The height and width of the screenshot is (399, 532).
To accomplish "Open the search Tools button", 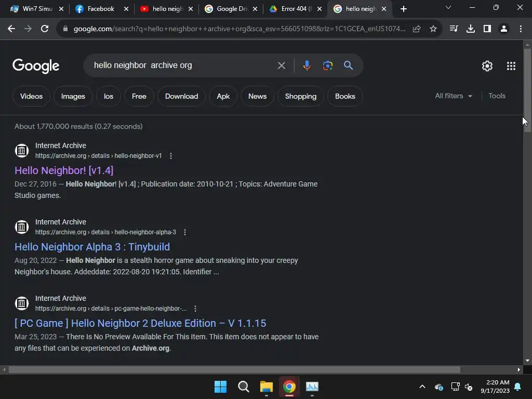I will 497,96.
